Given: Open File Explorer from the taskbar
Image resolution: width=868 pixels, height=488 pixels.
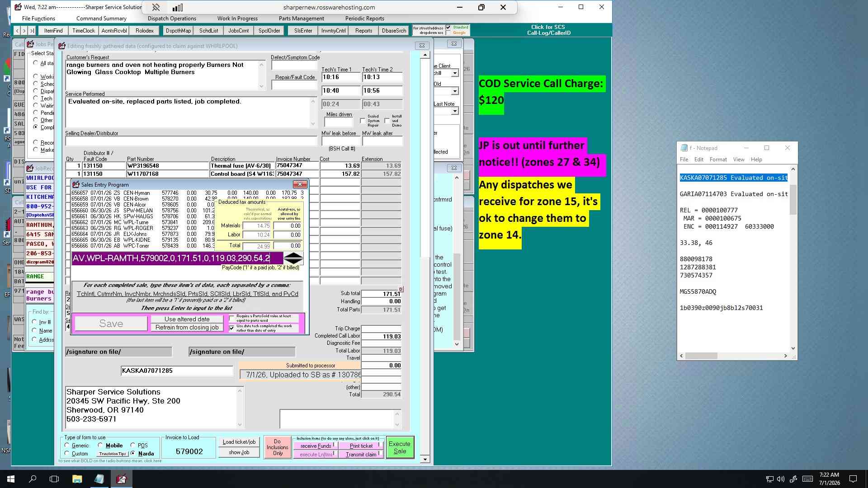Looking at the screenshot, I should [x=77, y=479].
